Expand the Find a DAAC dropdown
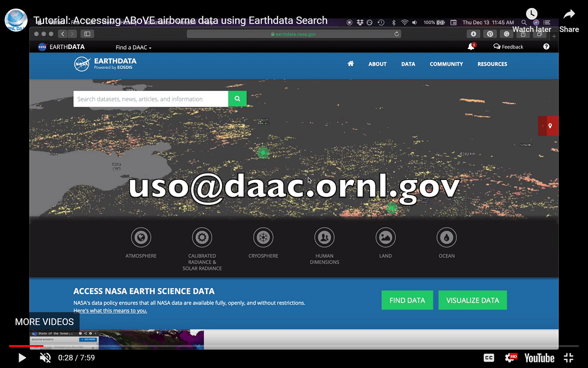The width and height of the screenshot is (588, 368). (x=133, y=47)
